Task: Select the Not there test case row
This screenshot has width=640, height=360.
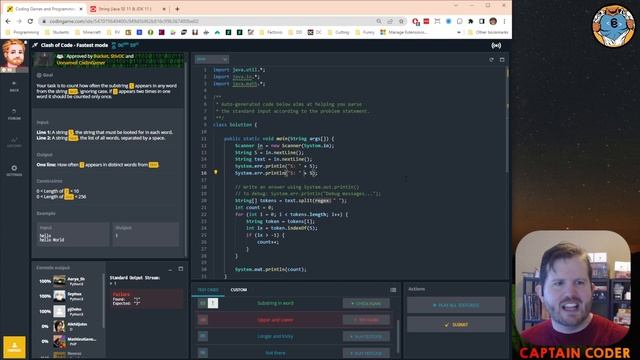Action: [292, 353]
